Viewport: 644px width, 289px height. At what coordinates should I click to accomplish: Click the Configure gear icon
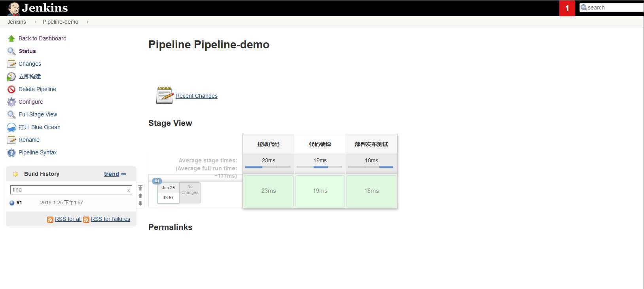coord(11,102)
